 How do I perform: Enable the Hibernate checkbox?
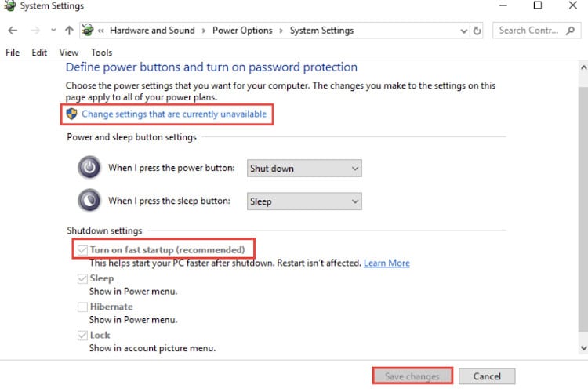(82, 307)
